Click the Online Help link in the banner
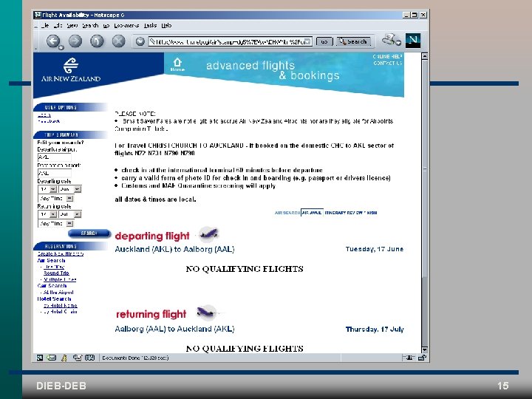 click(x=387, y=57)
